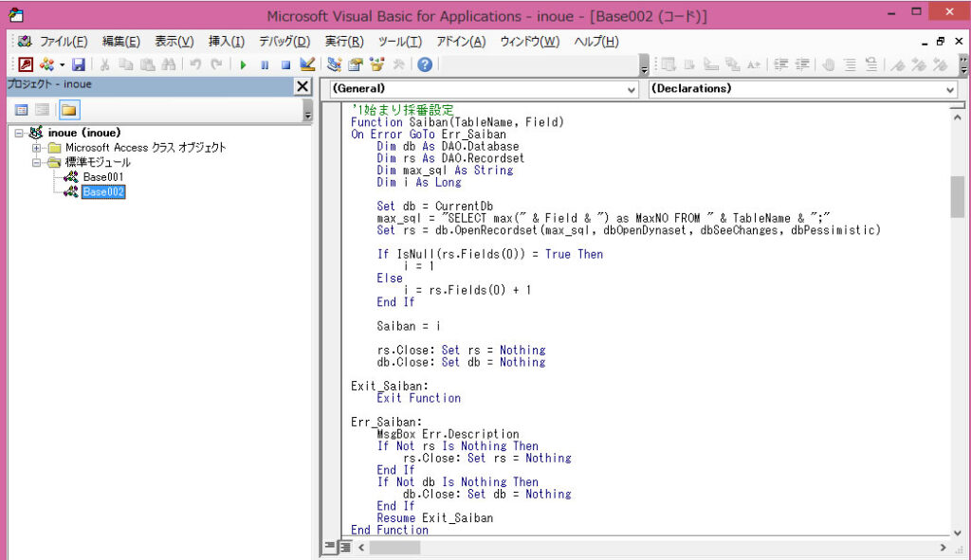This screenshot has width=971, height=560.
Task: Click the Undo arrow icon
Action: tap(195, 64)
